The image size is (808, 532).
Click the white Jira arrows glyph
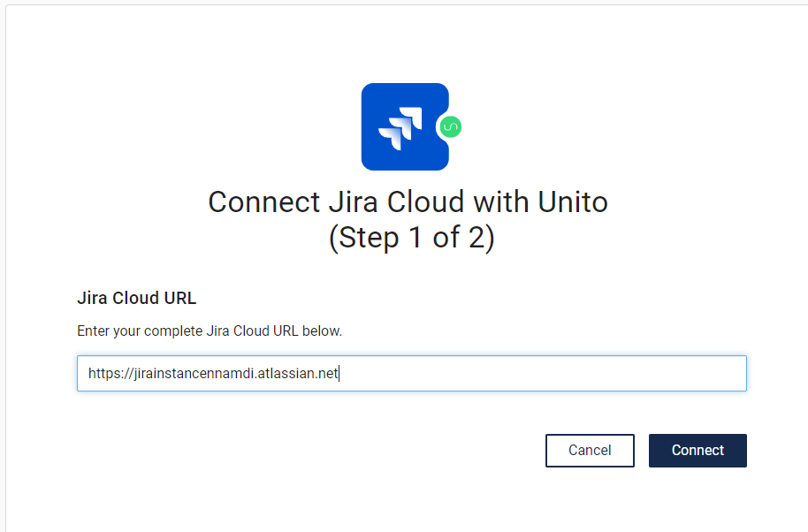[x=400, y=129]
